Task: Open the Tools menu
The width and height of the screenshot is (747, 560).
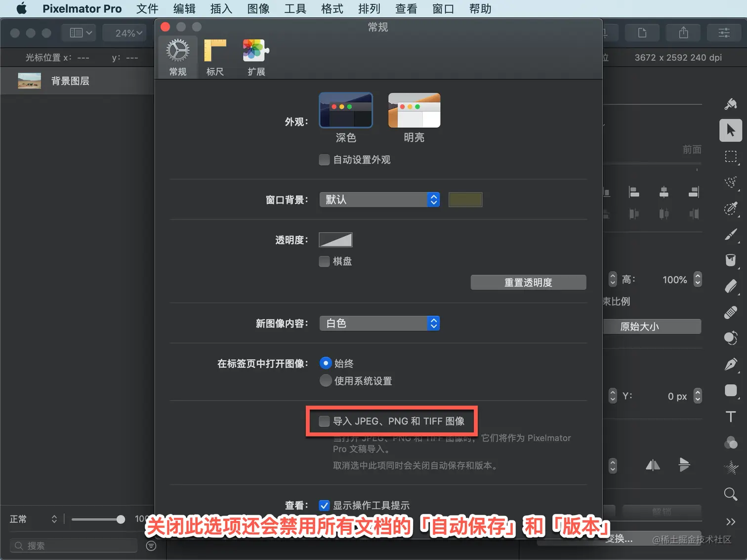Action: (x=295, y=9)
